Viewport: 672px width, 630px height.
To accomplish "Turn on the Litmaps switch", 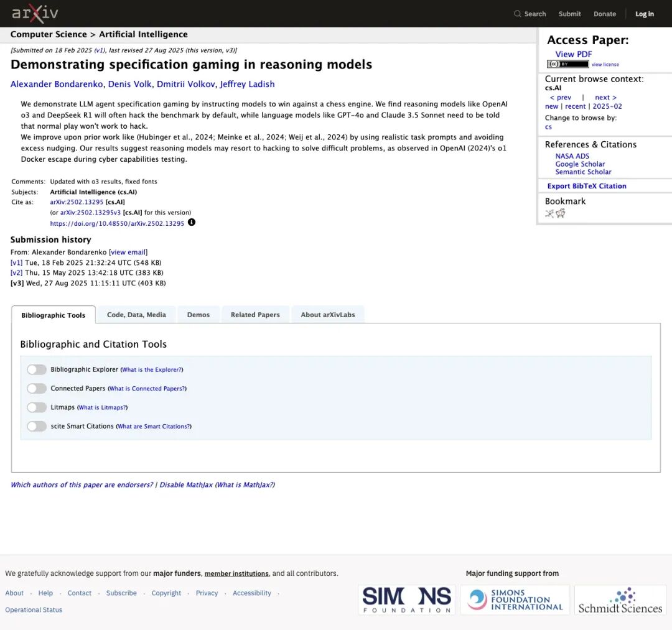I will click(x=37, y=407).
